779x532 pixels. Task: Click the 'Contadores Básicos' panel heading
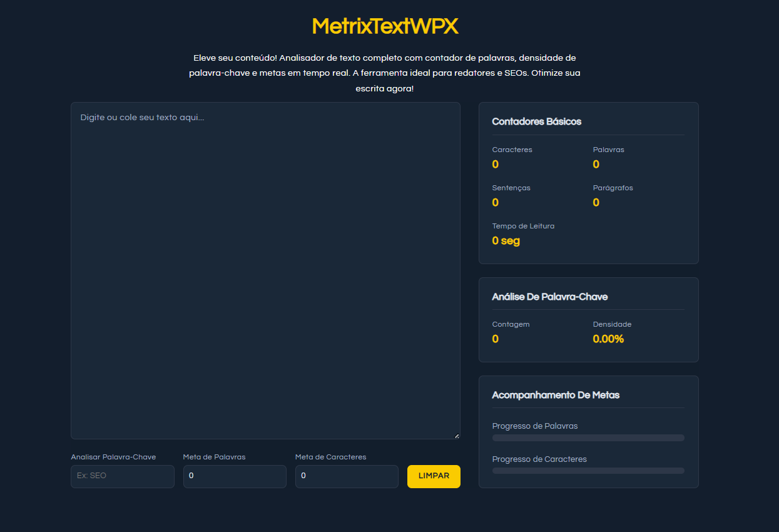pyautogui.click(x=536, y=121)
